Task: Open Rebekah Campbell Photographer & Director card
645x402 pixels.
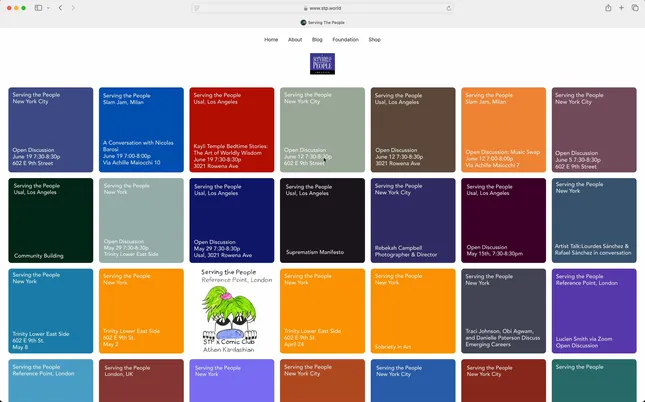Action: 413,220
